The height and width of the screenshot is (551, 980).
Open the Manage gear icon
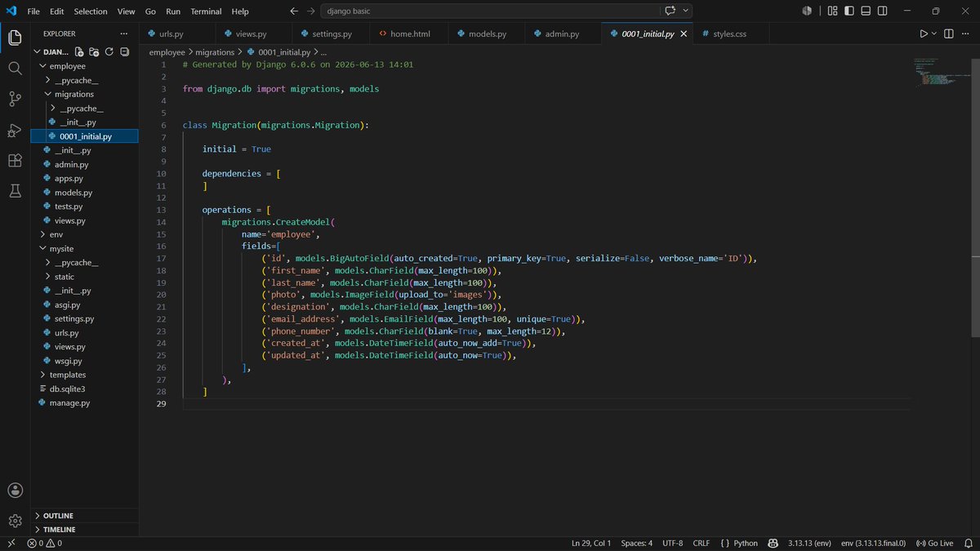click(15, 520)
